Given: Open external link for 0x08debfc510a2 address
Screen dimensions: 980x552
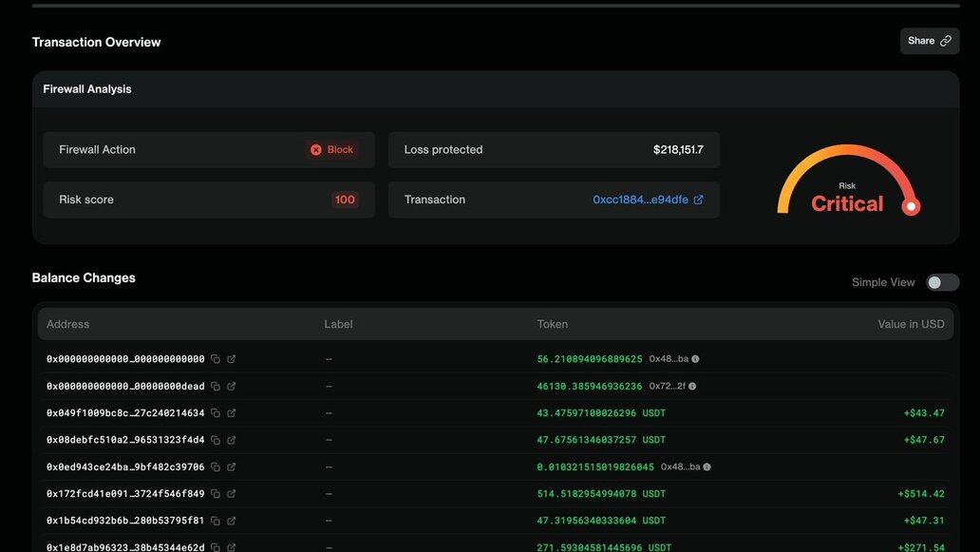Looking at the screenshot, I should coord(231,440).
